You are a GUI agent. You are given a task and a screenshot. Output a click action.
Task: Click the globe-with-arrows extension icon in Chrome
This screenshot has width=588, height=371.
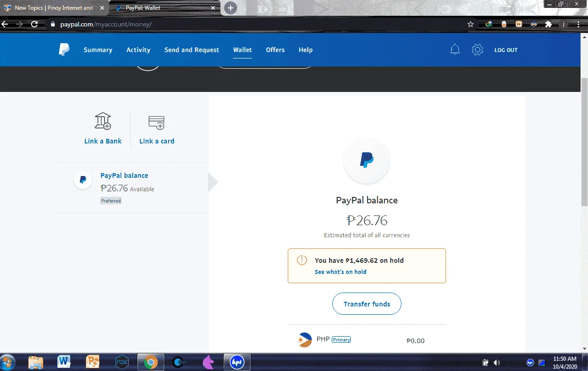coord(488,24)
